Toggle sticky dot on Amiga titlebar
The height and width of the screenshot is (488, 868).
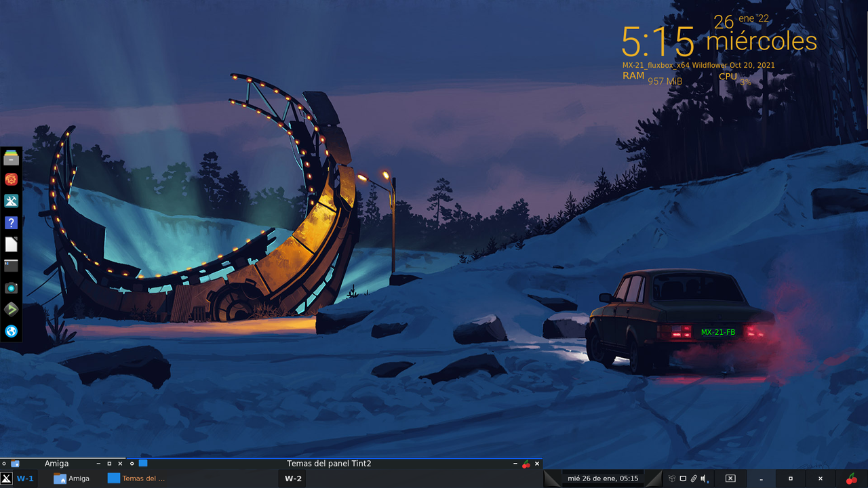point(4,464)
